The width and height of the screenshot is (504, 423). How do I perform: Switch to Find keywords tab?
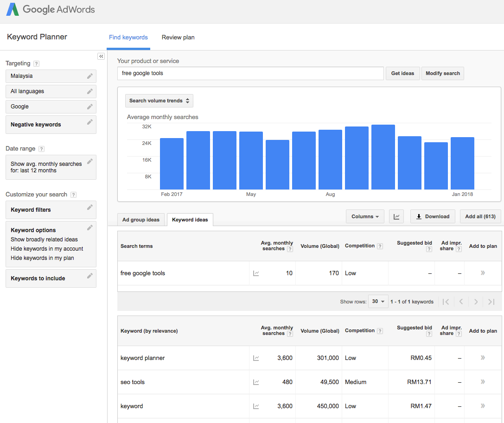pos(128,38)
